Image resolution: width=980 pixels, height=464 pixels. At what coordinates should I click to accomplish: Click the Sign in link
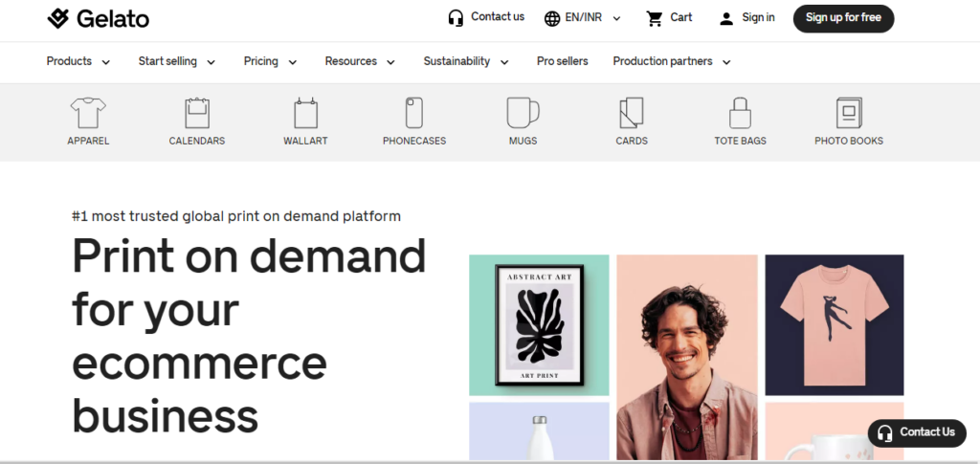click(747, 18)
